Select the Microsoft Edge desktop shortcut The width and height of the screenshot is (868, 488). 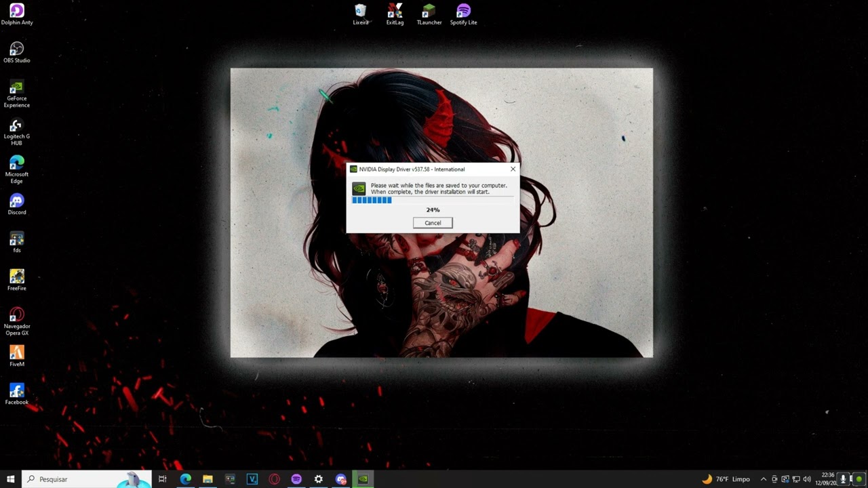pos(17,169)
